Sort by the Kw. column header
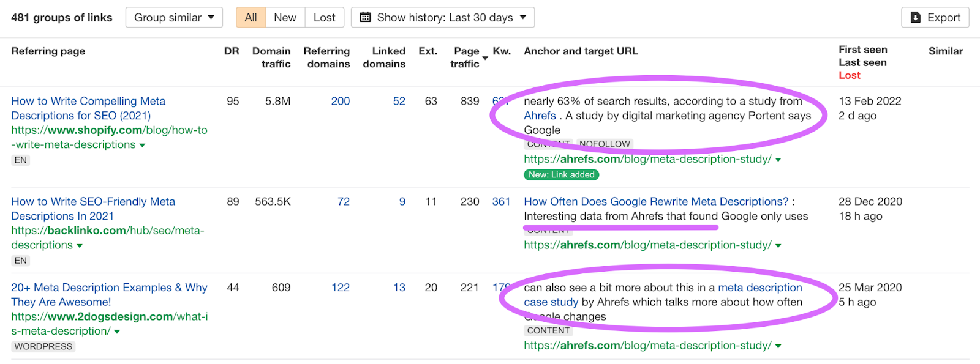Screen dimensions: 980x364 click(502, 51)
